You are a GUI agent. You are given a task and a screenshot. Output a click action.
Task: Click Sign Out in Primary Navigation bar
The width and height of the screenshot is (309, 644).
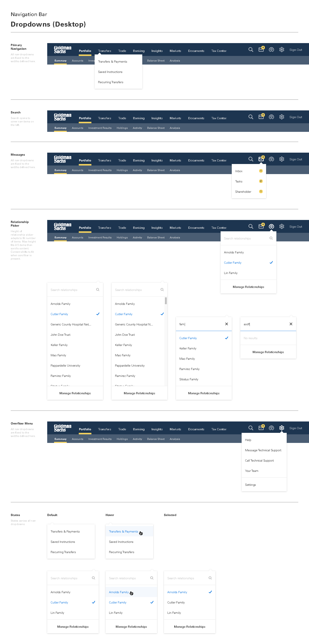(x=295, y=50)
